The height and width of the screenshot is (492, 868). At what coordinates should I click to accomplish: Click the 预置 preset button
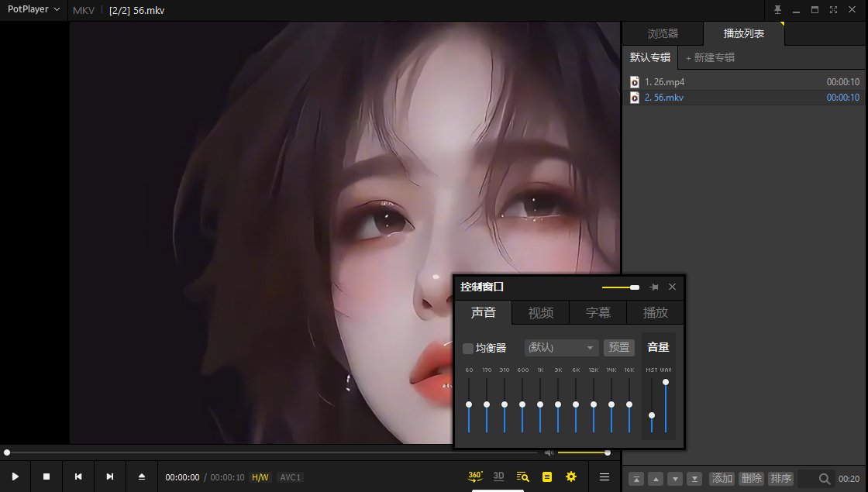click(x=619, y=348)
